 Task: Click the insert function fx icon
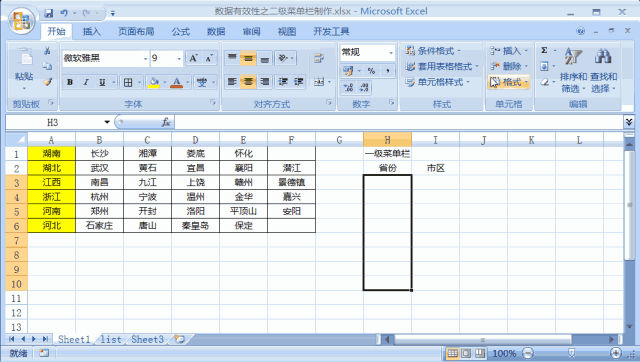tap(166, 122)
